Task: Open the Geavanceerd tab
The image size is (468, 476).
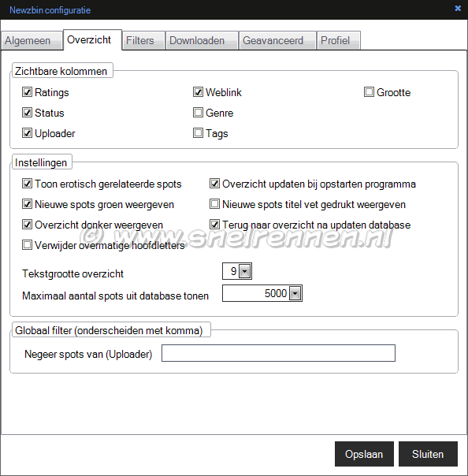Action: (277, 40)
